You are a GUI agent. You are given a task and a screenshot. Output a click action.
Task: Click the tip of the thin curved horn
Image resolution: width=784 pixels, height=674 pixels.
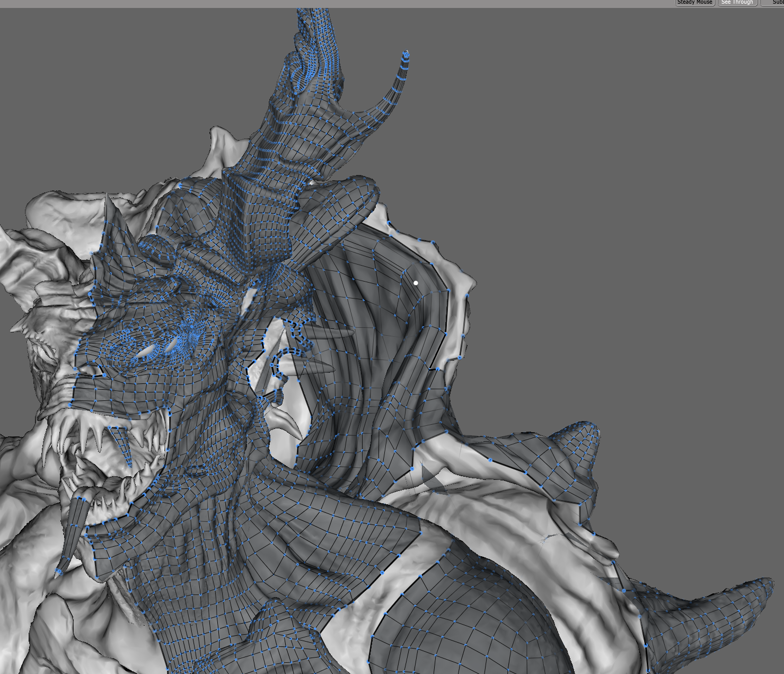[406, 53]
